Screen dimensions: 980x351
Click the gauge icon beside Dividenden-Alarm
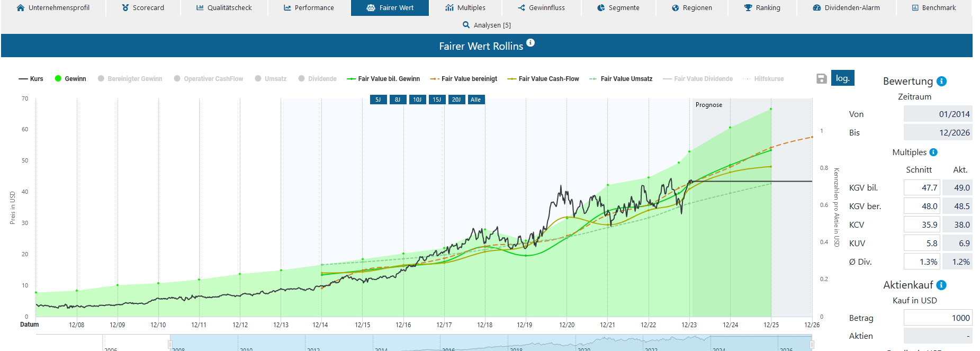pyautogui.click(x=817, y=8)
